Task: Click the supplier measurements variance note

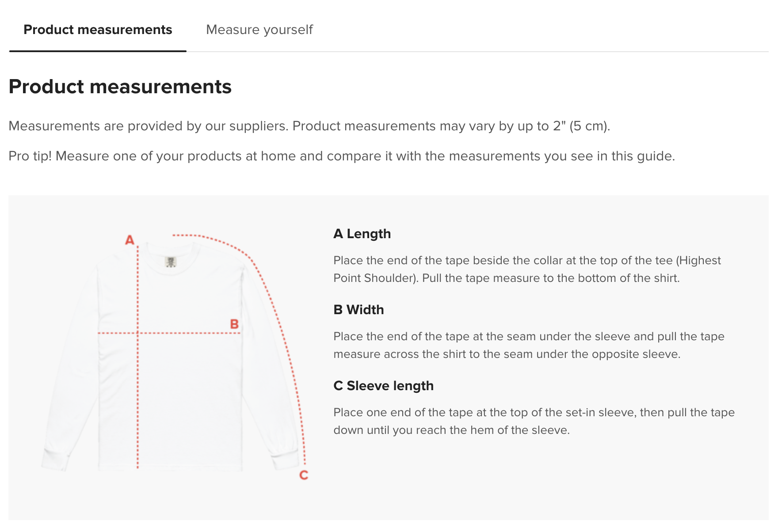Action: [x=309, y=126]
